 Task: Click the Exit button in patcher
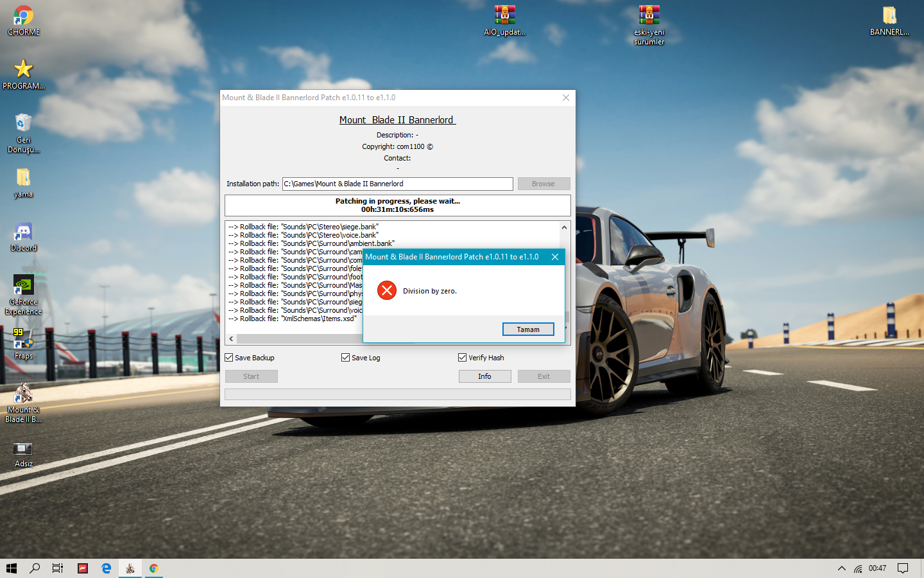[x=543, y=376]
